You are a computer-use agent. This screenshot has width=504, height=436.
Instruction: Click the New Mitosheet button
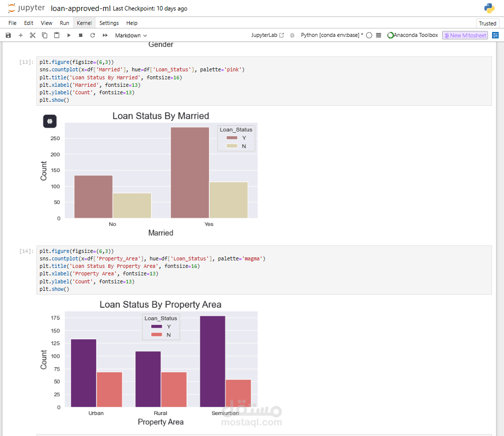click(x=465, y=35)
